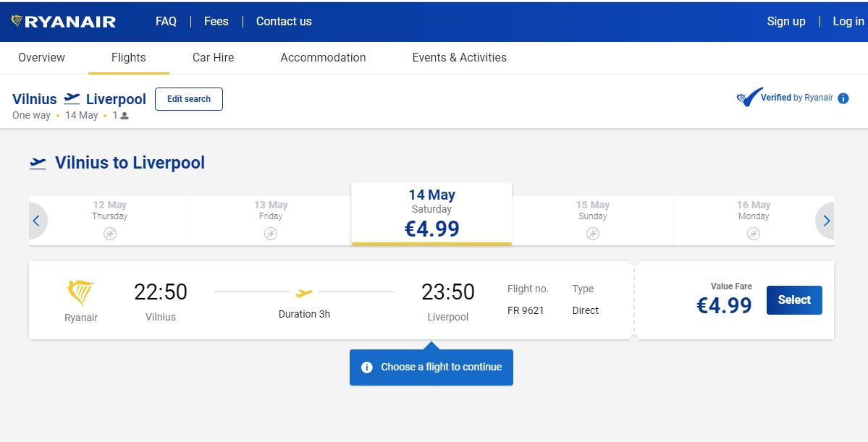
Task: Switch to the Overview tab
Action: tap(41, 58)
